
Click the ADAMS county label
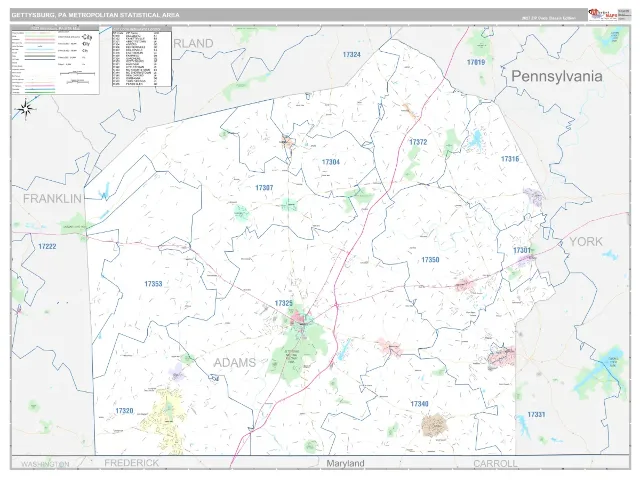point(235,362)
